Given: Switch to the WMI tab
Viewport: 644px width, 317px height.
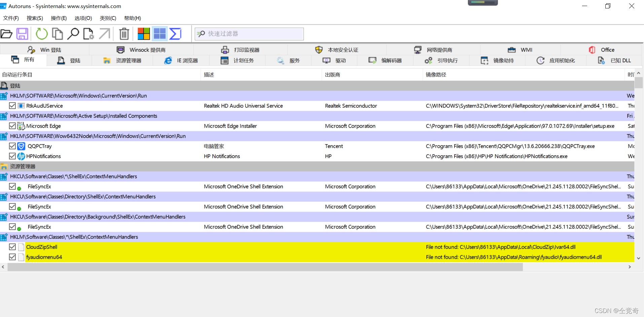Looking at the screenshot, I should (520, 50).
